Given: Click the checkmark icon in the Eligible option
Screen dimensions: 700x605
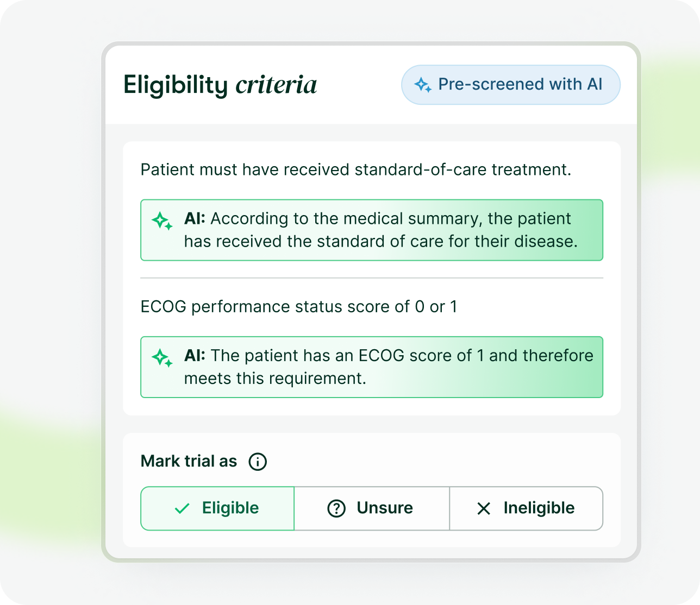Looking at the screenshot, I should [182, 508].
